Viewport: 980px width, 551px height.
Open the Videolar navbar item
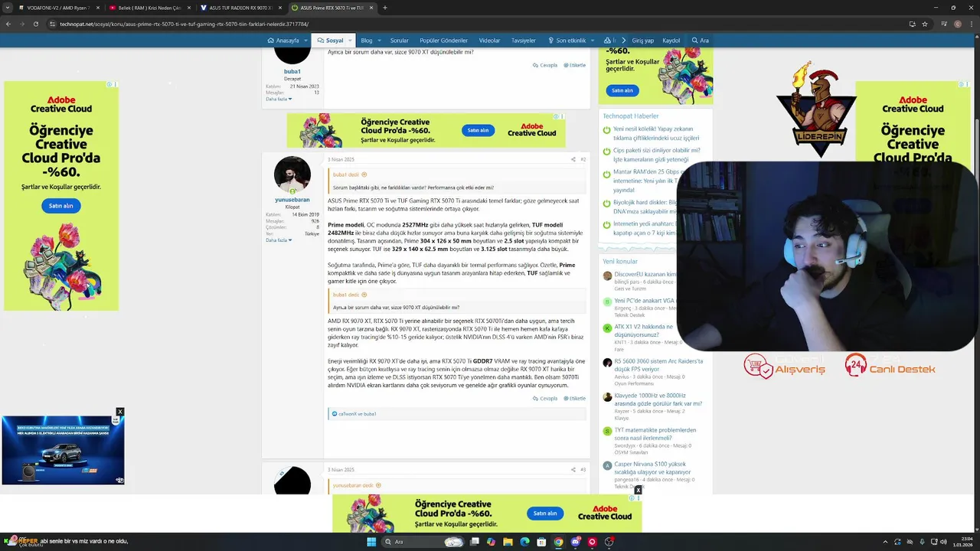[x=489, y=41]
